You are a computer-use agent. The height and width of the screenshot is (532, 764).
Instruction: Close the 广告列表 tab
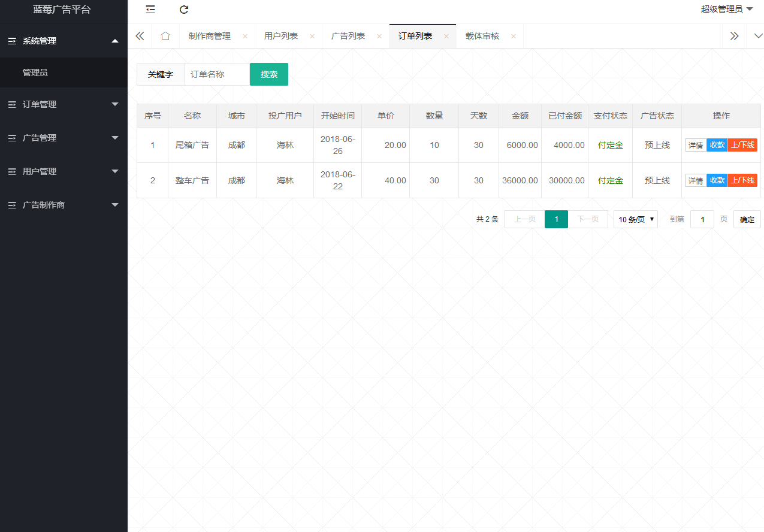[x=379, y=37]
